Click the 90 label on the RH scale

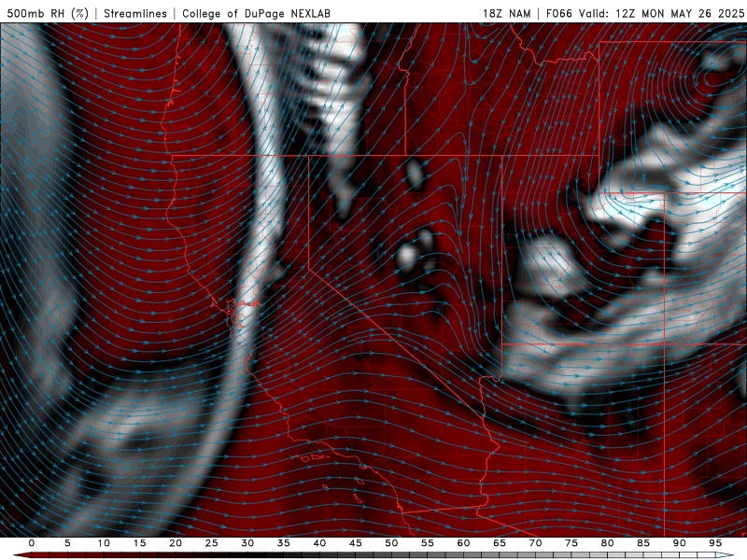point(679,543)
